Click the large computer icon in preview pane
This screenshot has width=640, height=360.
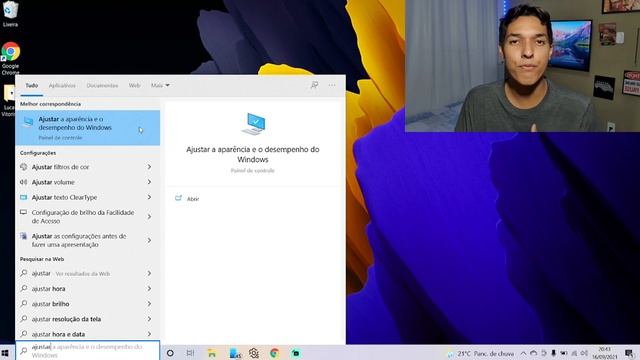[x=253, y=124]
